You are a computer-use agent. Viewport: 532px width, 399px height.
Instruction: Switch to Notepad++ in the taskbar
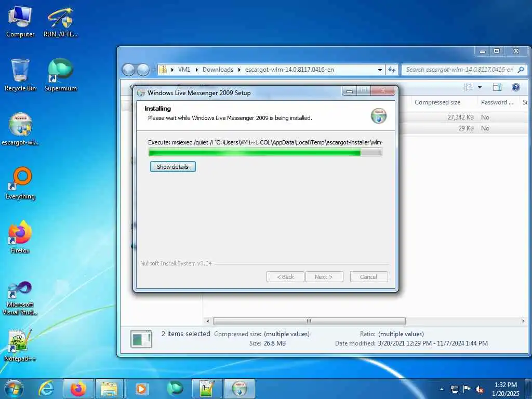pyautogui.click(x=207, y=389)
